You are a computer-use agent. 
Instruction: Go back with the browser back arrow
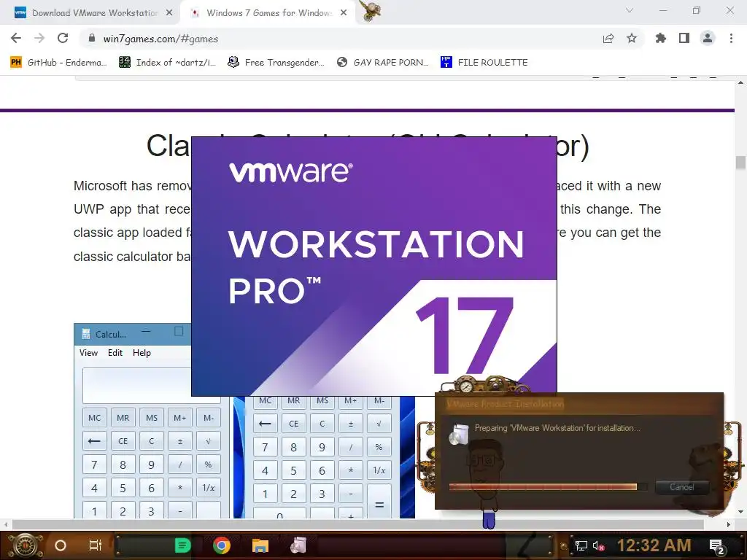pos(16,38)
